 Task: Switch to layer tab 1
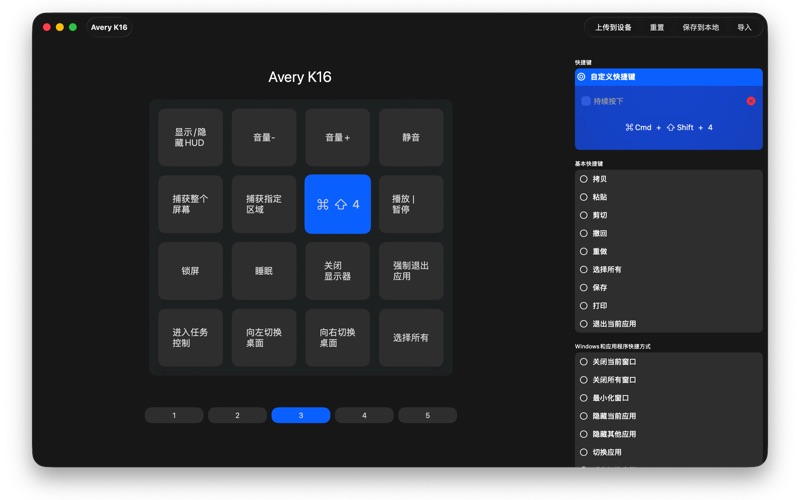click(174, 415)
